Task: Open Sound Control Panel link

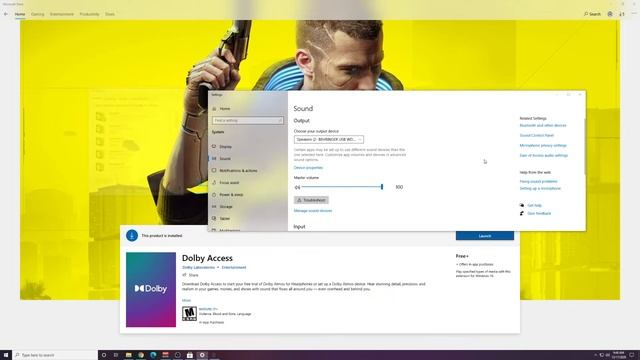Action: 537,136
